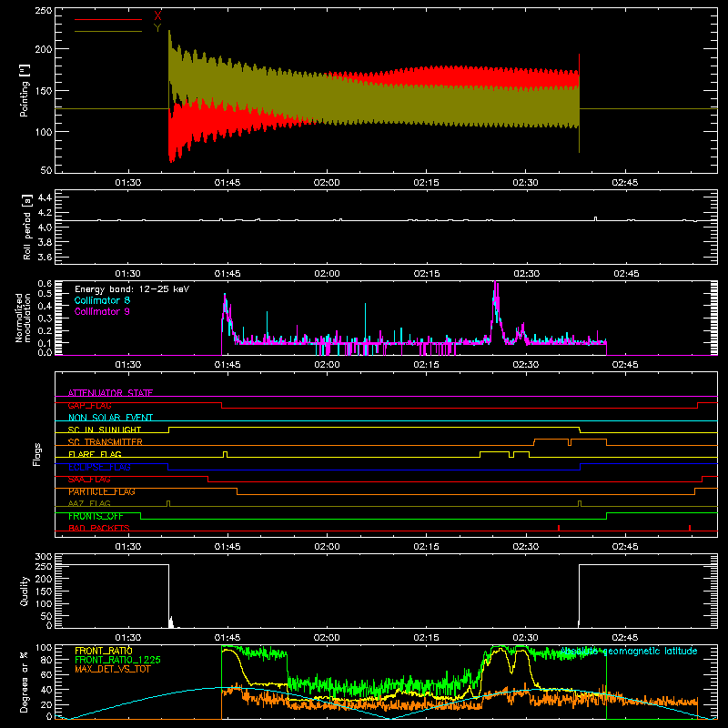Click the 250 tick label on Pointing axis
728x728 pixels.
coord(43,10)
